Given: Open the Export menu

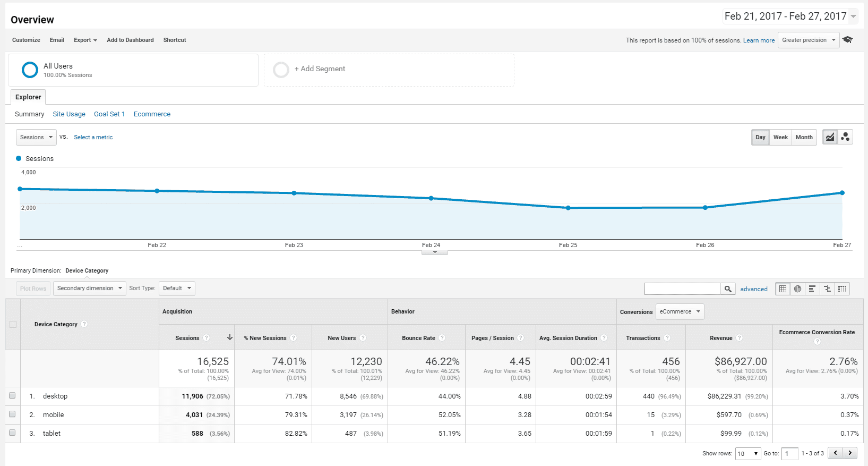Looking at the screenshot, I should coord(85,40).
